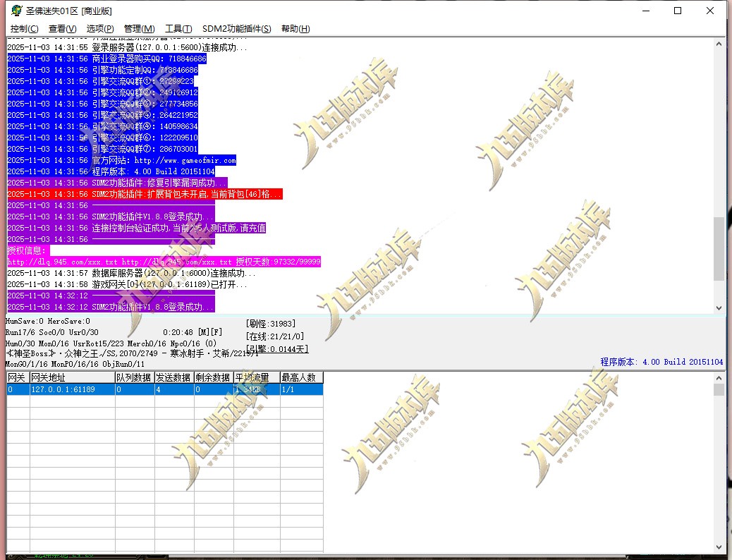Click log line 引擎交流QQ群⑦: 286703001
The width and height of the screenshot is (732, 560).
click(103, 149)
